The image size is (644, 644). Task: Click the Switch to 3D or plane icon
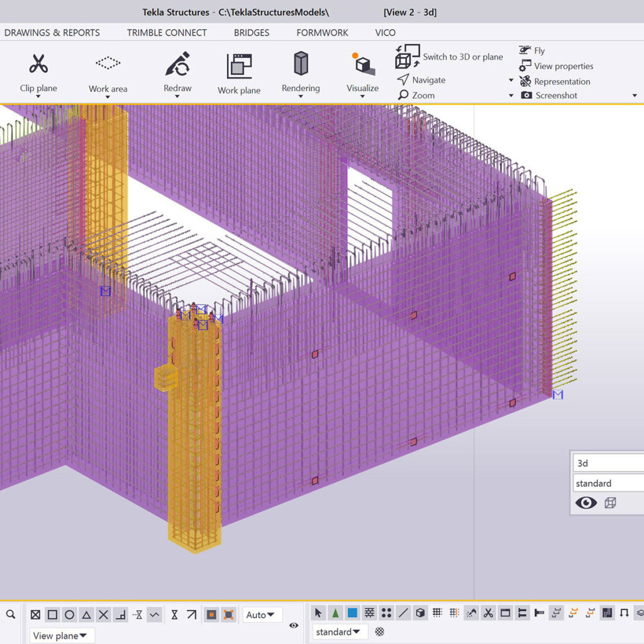pos(407,57)
